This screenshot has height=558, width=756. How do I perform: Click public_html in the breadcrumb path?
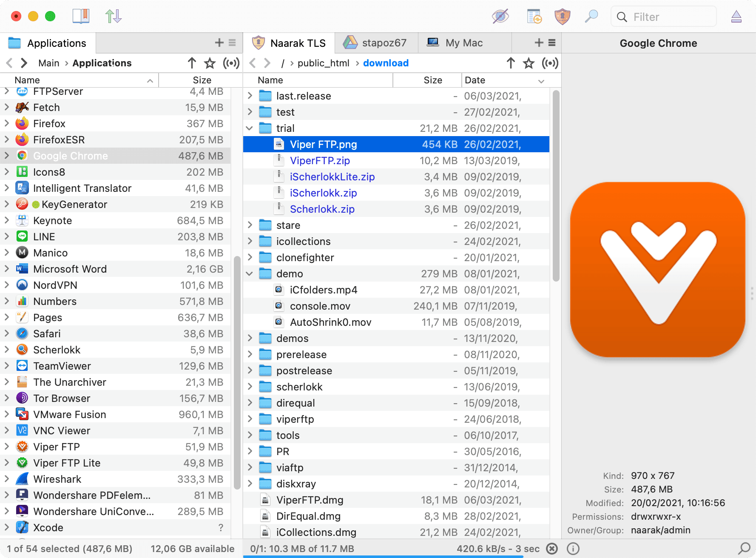pyautogui.click(x=323, y=63)
